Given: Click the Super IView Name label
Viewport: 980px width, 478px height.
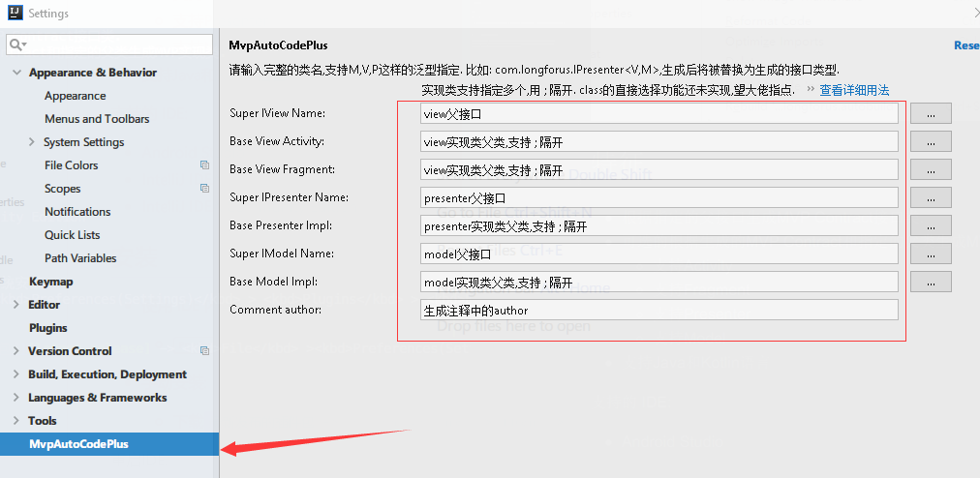Looking at the screenshot, I should pos(278,113).
